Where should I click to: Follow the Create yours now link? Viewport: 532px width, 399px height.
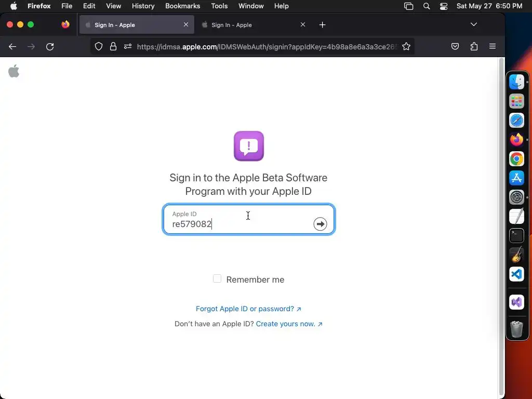tap(289, 324)
